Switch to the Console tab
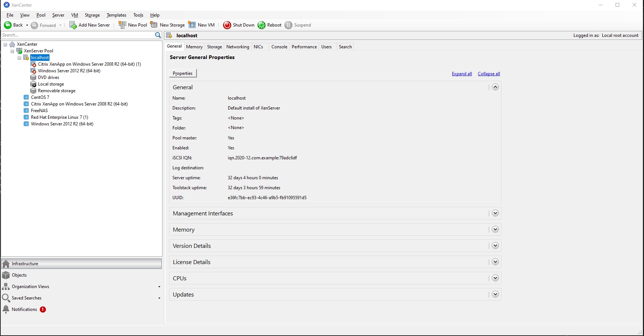 coord(279,47)
